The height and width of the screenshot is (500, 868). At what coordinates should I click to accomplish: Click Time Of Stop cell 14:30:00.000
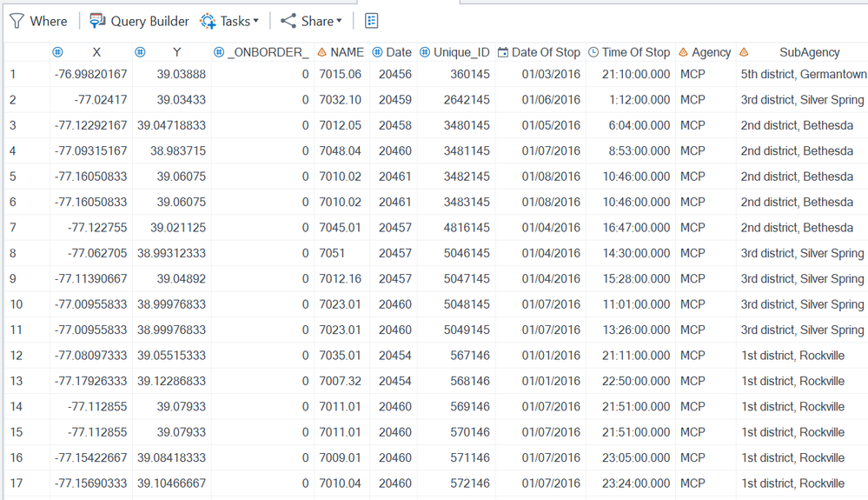point(636,253)
